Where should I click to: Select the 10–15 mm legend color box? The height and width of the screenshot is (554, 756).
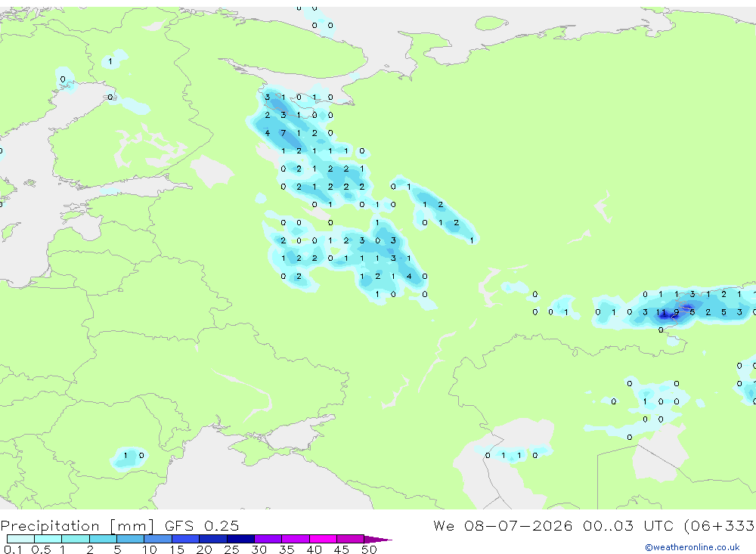158,539
